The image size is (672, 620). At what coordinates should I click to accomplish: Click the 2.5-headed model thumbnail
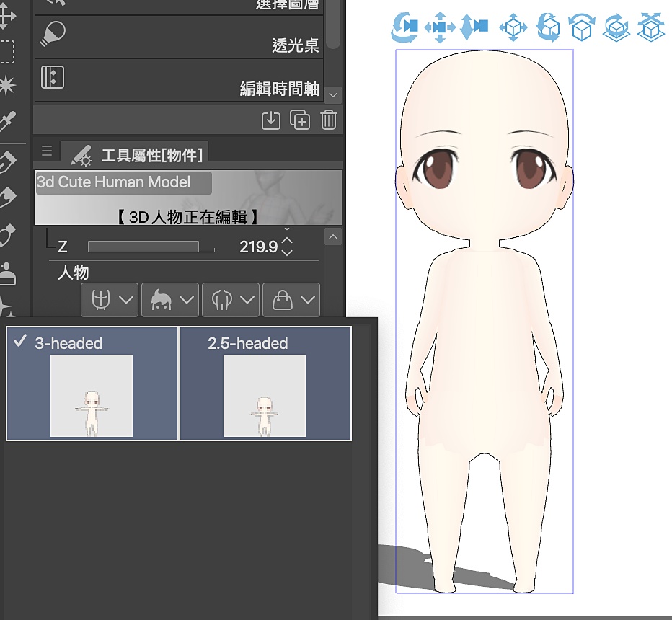point(265,394)
